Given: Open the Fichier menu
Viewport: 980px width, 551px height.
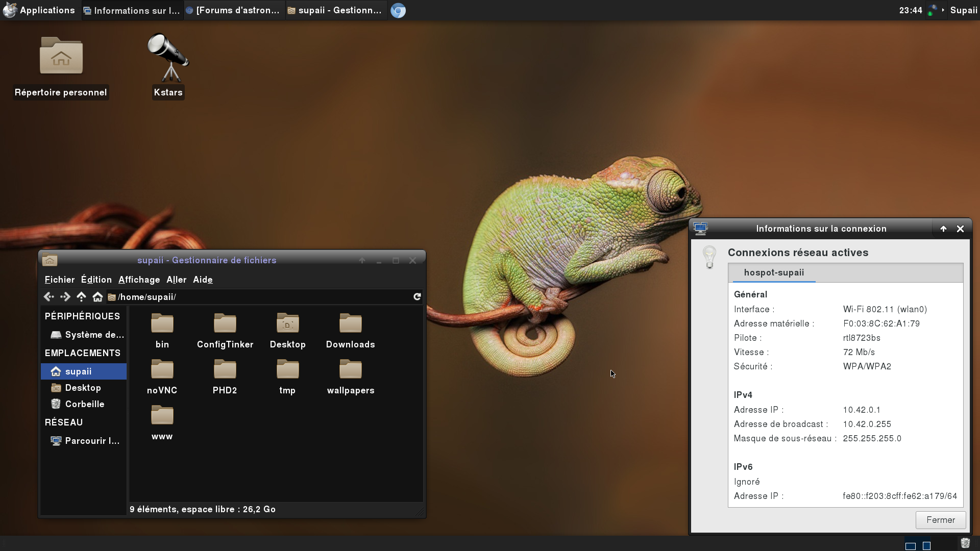Looking at the screenshot, I should click(x=59, y=280).
